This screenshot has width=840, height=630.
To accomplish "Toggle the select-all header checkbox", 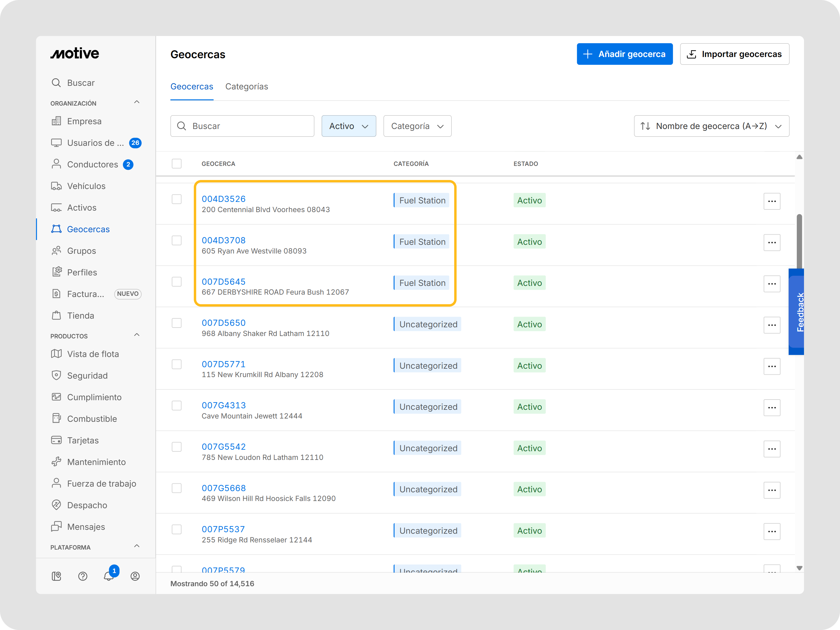I will 177,164.
